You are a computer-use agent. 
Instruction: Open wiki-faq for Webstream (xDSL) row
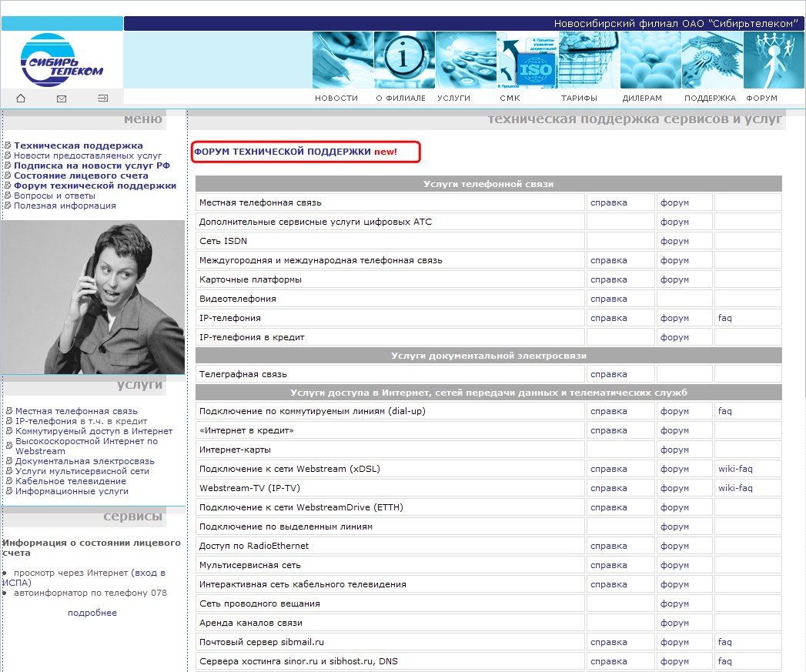coord(735,469)
